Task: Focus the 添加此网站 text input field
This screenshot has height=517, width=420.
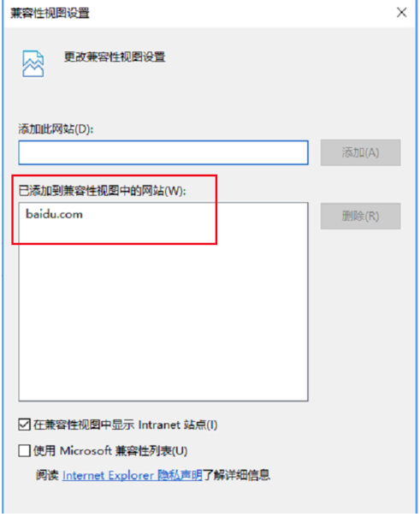Action: click(x=163, y=152)
